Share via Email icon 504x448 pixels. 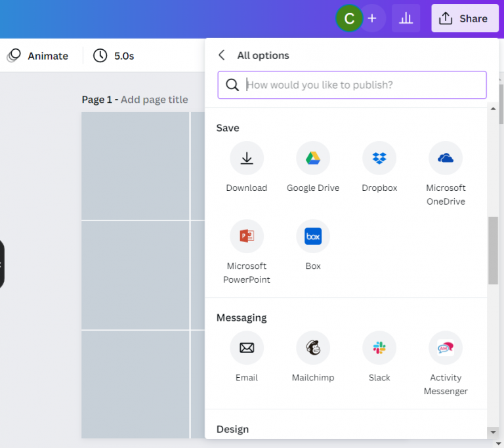point(247,348)
